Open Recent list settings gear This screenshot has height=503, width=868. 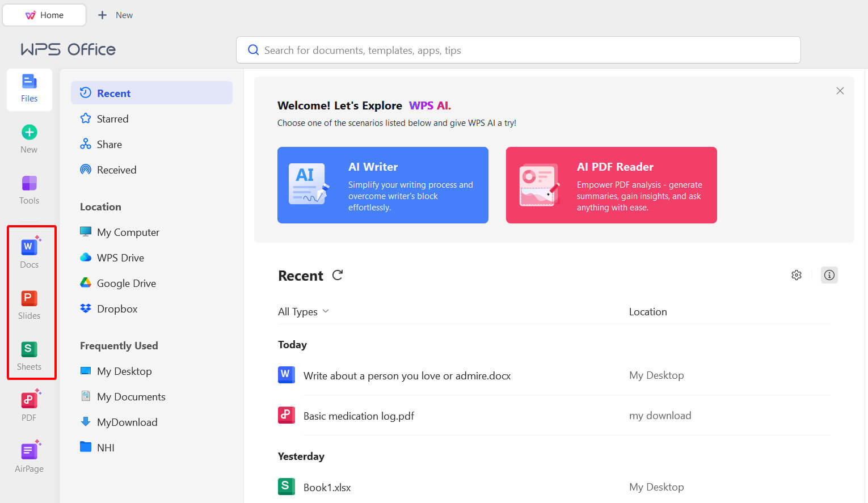(797, 275)
